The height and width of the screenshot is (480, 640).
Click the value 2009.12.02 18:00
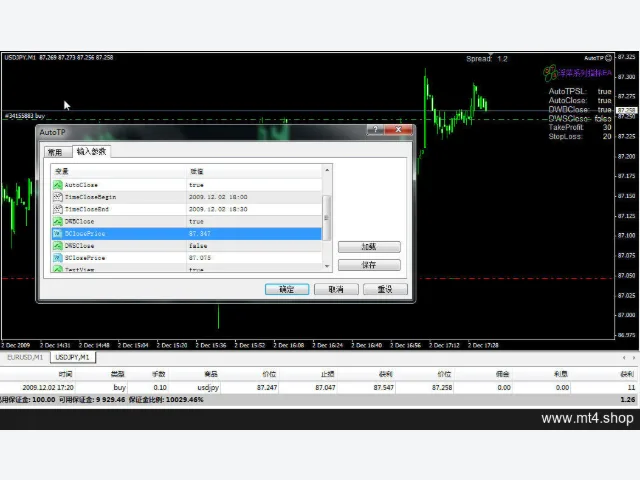coord(218,197)
